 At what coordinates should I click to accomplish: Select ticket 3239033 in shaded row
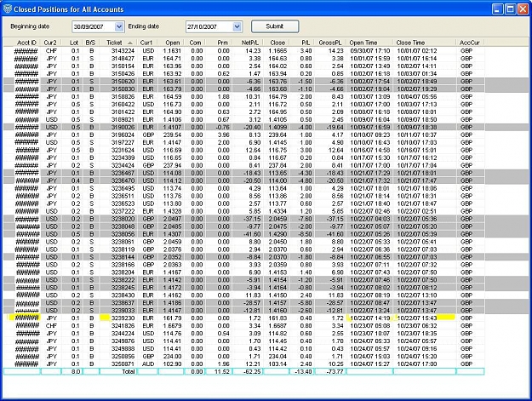123,311
